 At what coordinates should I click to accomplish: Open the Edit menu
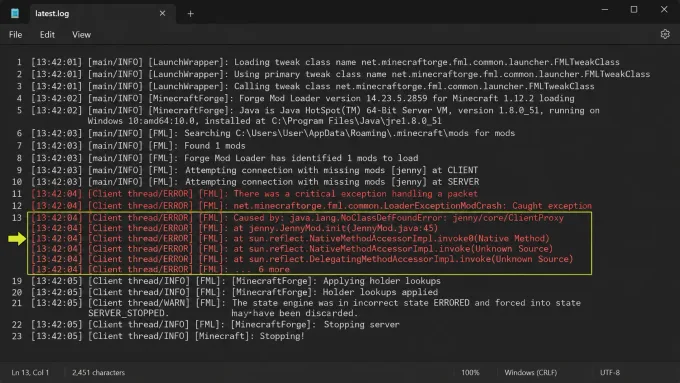(47, 35)
